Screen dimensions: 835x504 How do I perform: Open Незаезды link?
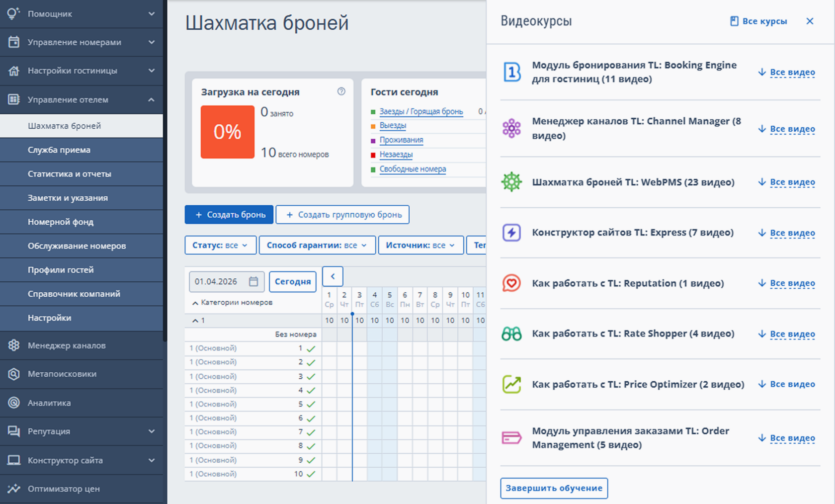pyautogui.click(x=396, y=155)
